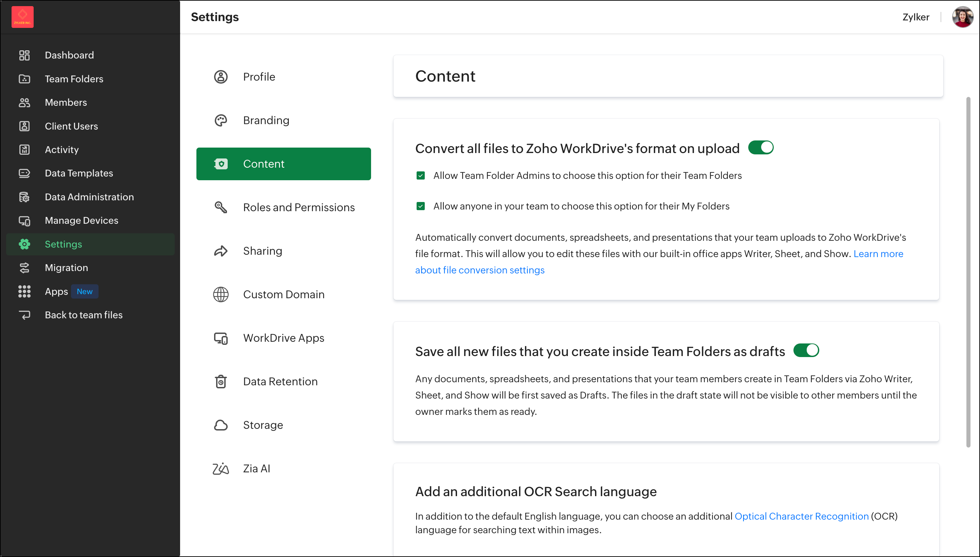Click the Data Administration database icon
The width and height of the screenshot is (980, 557).
pyautogui.click(x=24, y=197)
